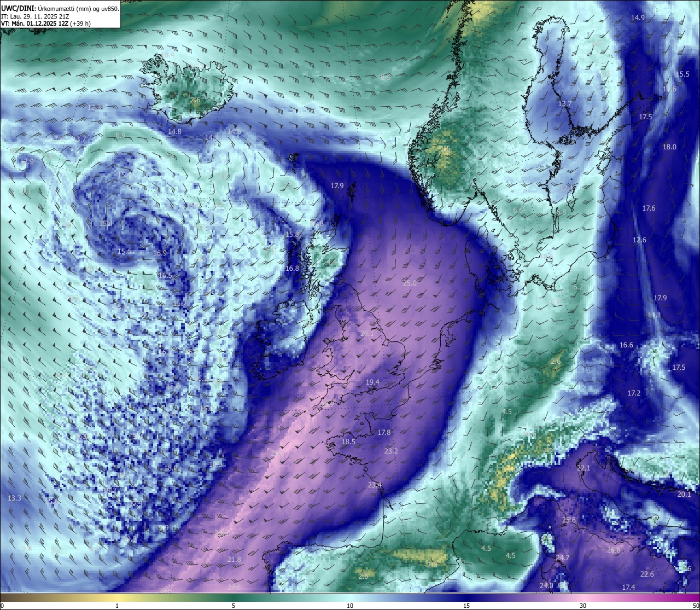Viewport: 700px width, 610px height.
Task: Click the 1 tick on the color scale
Action: [x=117, y=606]
